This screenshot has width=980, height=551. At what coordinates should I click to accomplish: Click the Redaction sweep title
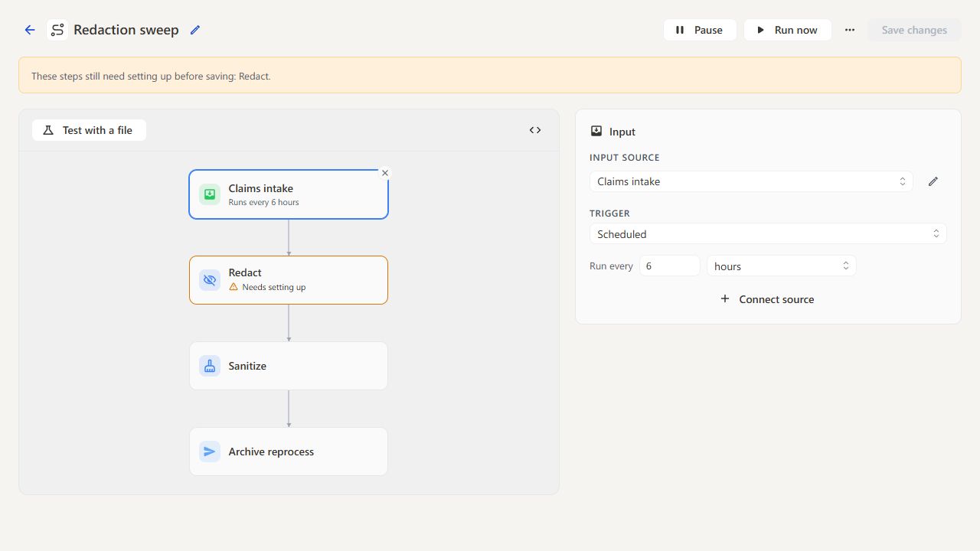click(126, 30)
